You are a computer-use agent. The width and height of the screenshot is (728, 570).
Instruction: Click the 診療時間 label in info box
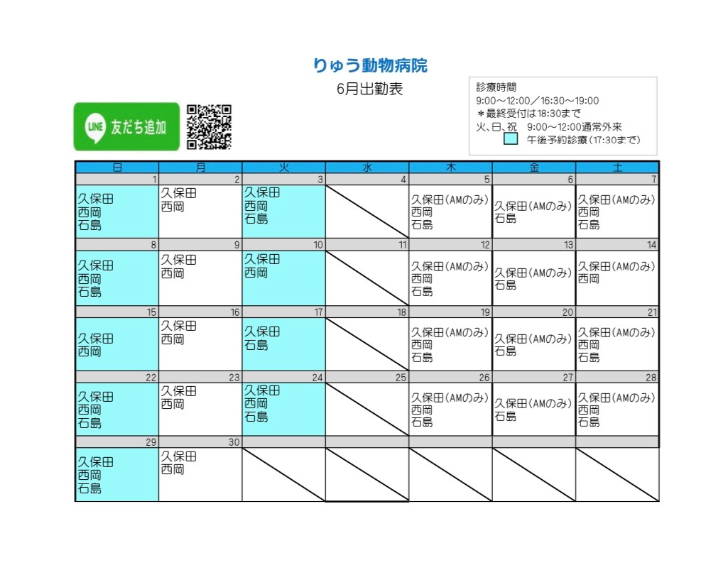coord(496,87)
